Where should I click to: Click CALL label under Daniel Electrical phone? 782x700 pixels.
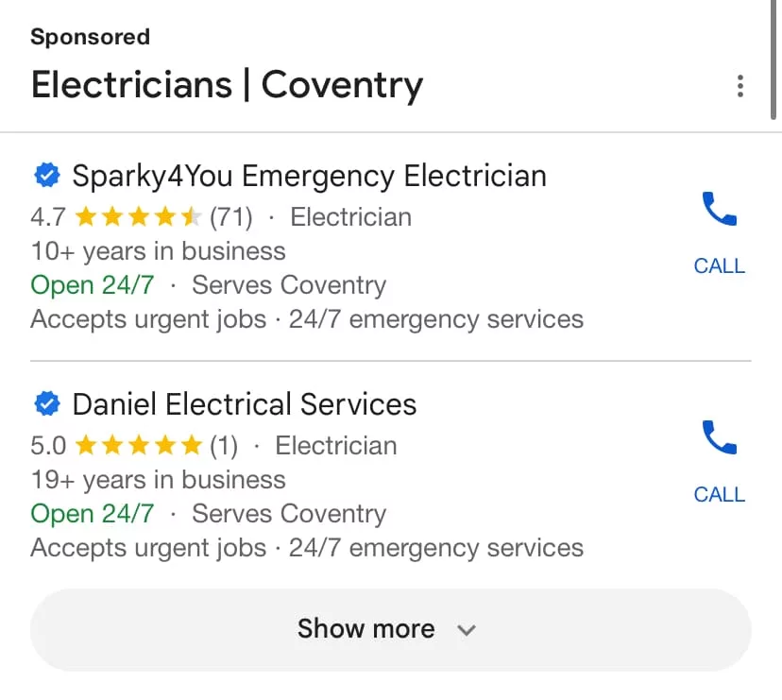point(719,494)
